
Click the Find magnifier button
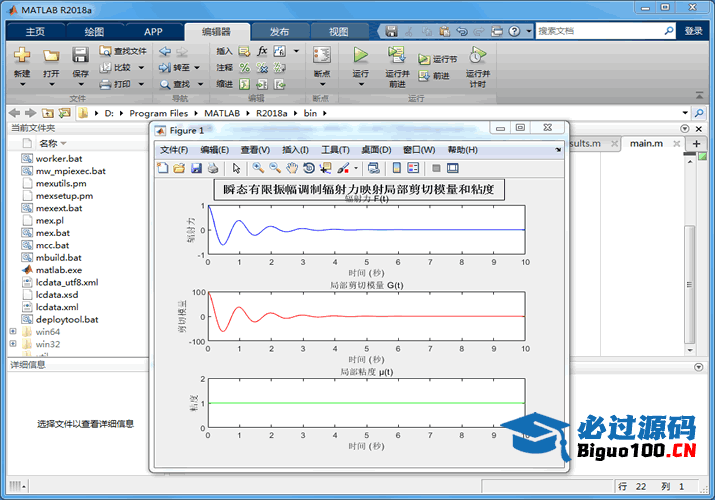tap(175, 84)
